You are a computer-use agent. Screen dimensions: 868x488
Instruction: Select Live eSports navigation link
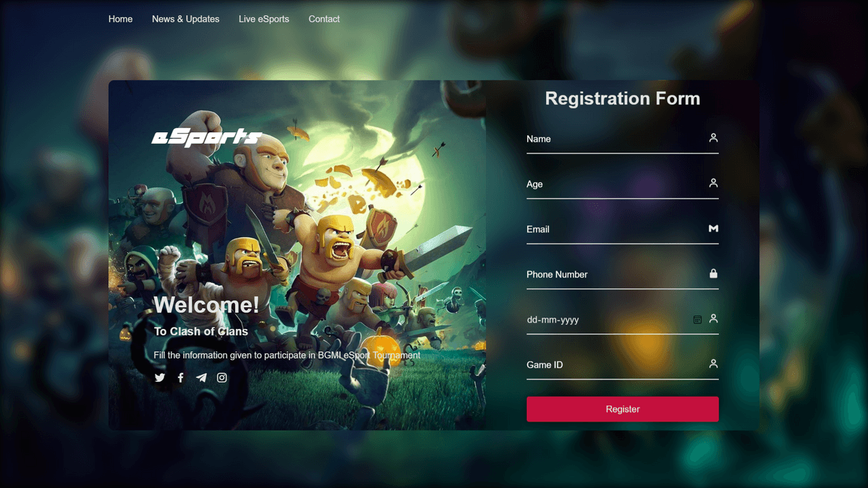(264, 19)
